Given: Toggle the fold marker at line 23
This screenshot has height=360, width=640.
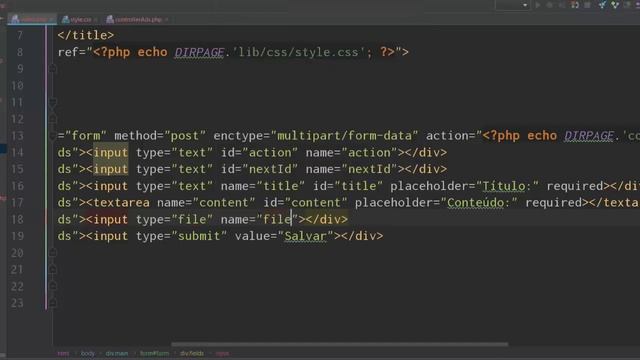Looking at the screenshot, I should pyautogui.click(x=53, y=303).
